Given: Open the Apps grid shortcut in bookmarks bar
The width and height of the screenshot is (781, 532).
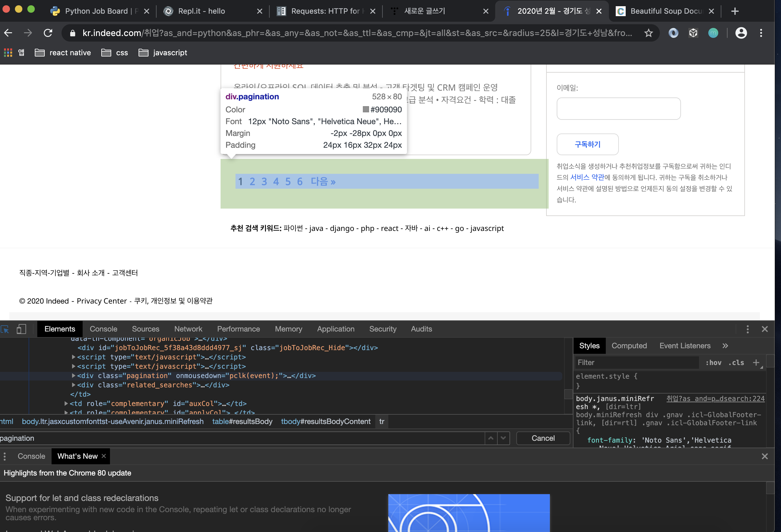Looking at the screenshot, I should (x=8, y=52).
